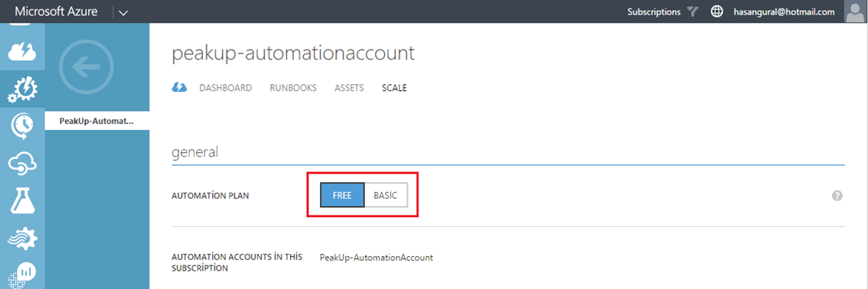Open the RUNBOOKS tab
Viewport: 868px width, 289px height.
[x=293, y=88]
